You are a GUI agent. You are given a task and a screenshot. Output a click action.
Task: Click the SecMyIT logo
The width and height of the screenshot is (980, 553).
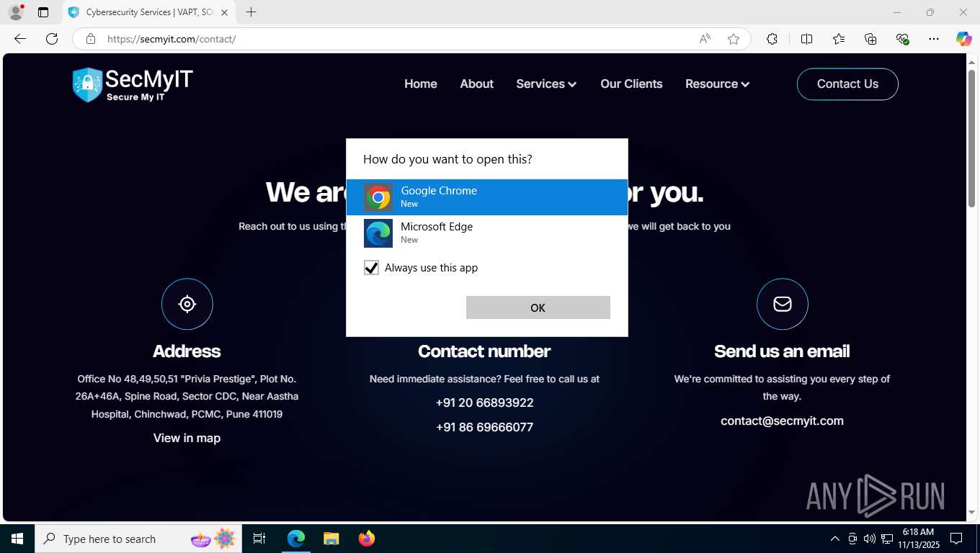coord(133,84)
